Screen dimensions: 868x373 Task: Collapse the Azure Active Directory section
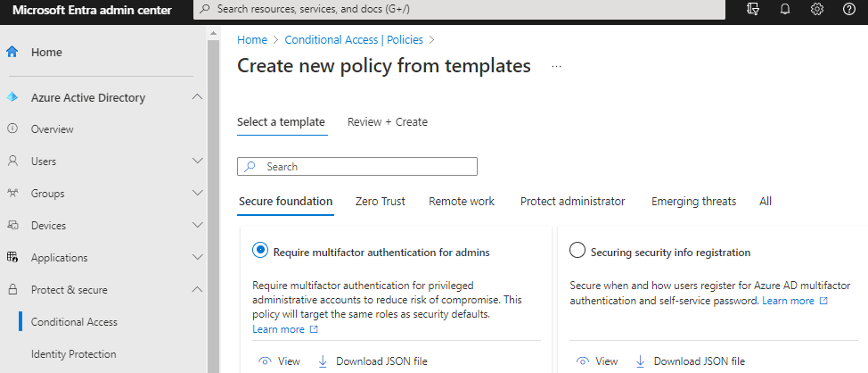pyautogui.click(x=198, y=97)
